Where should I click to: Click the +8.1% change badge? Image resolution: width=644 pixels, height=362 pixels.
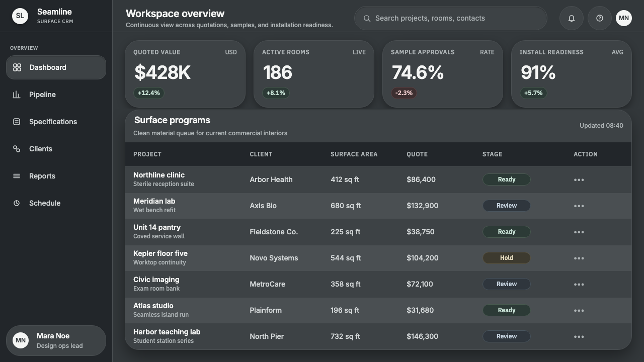276,93
